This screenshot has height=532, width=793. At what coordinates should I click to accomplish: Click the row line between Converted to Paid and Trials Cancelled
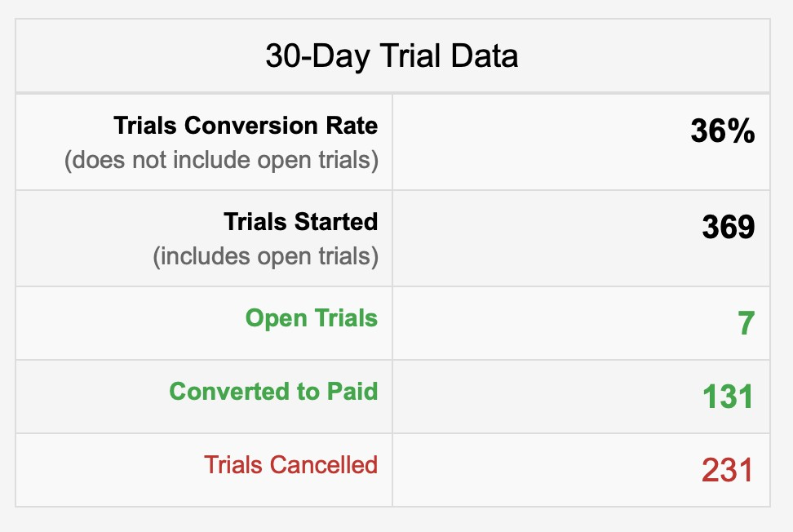tap(393, 433)
